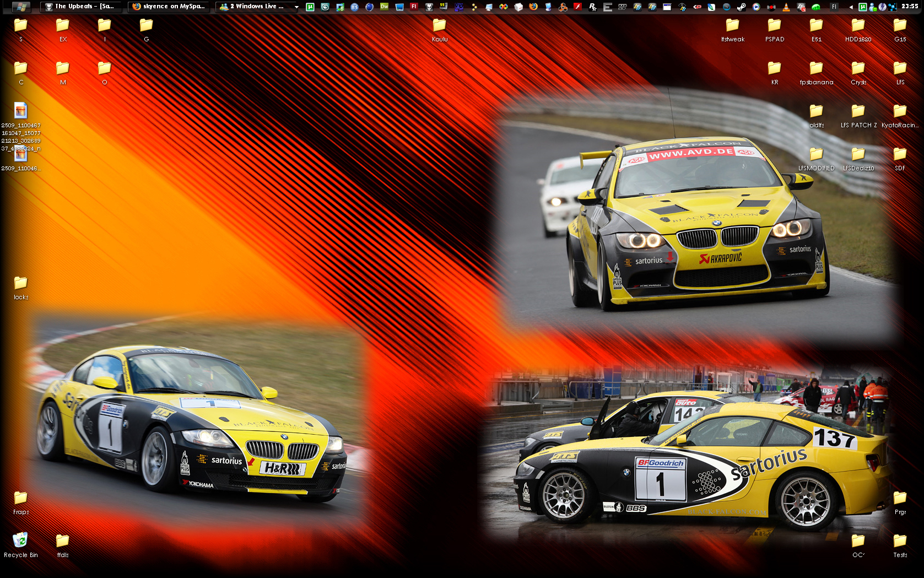Screen dimensions: 924x578
Task: Switch to skyence on MySpace Firefox window
Action: pos(170,7)
